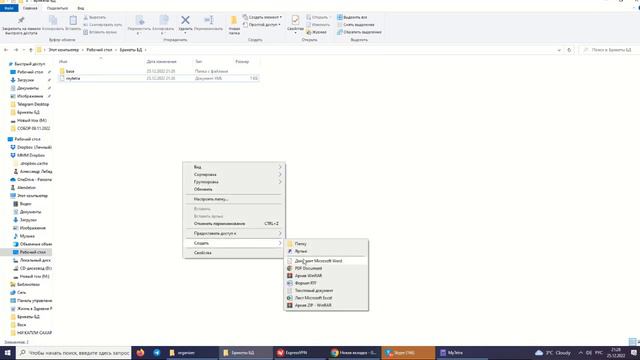Open Firefox from the taskbar

[140, 353]
